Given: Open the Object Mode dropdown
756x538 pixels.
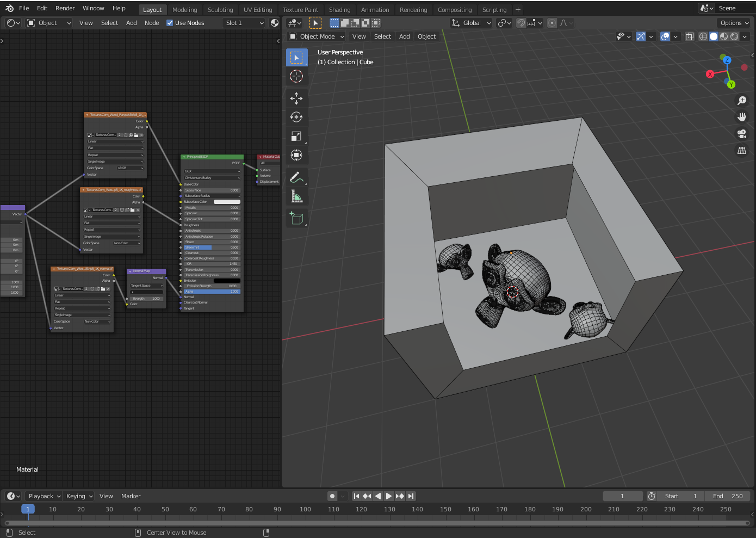Looking at the screenshot, I should tap(317, 36).
